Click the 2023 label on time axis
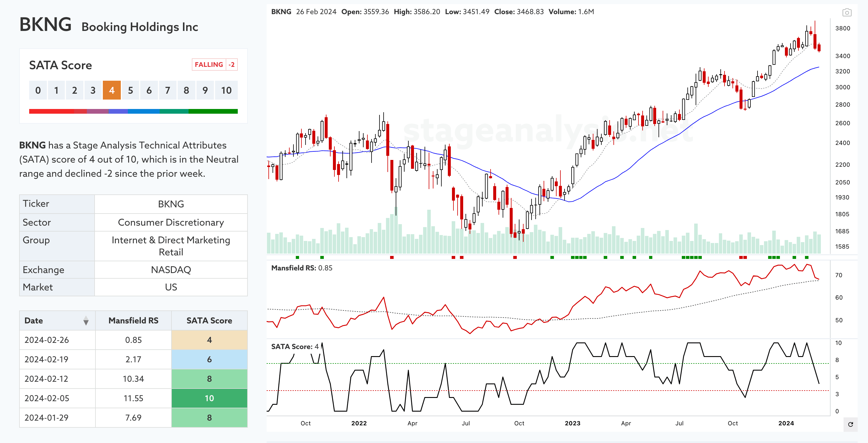The width and height of the screenshot is (868, 443). (x=572, y=423)
